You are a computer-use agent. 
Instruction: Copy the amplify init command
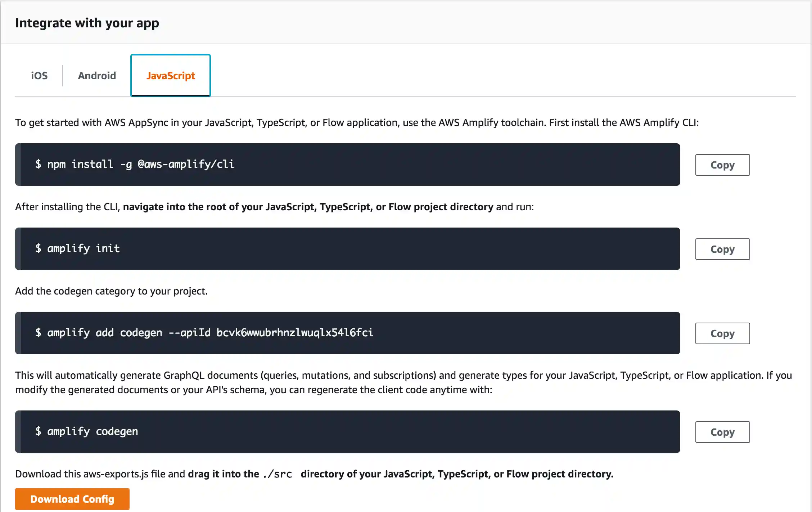[x=722, y=249]
